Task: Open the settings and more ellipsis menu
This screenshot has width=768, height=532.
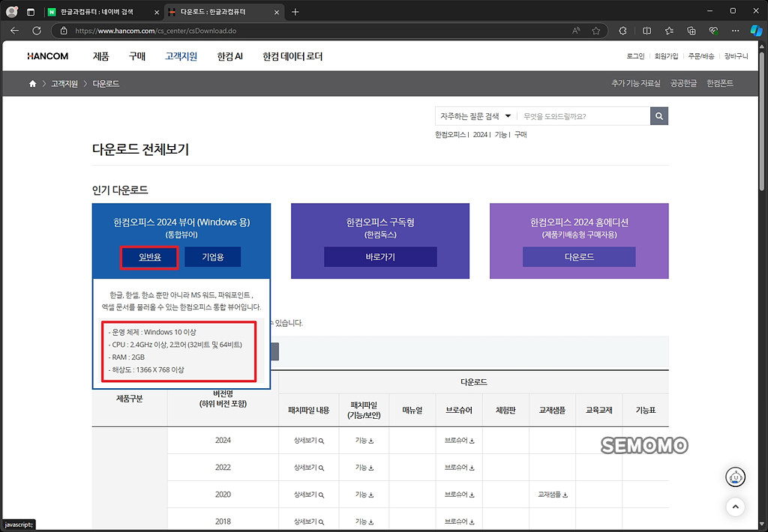Action: point(735,31)
